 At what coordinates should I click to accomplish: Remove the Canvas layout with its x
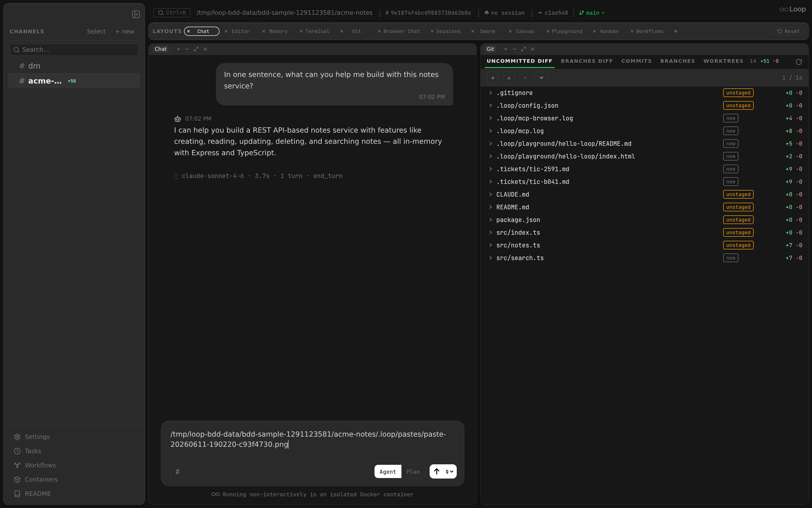(x=510, y=31)
